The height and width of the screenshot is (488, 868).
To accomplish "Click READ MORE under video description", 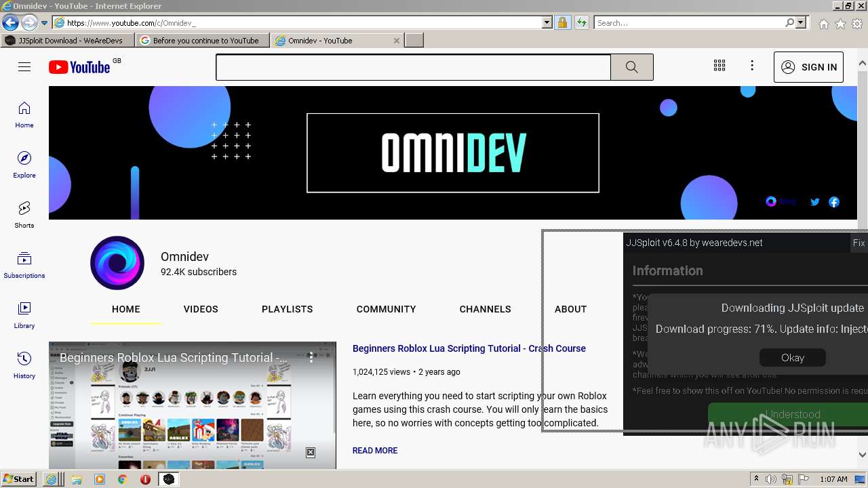I will click(375, 451).
